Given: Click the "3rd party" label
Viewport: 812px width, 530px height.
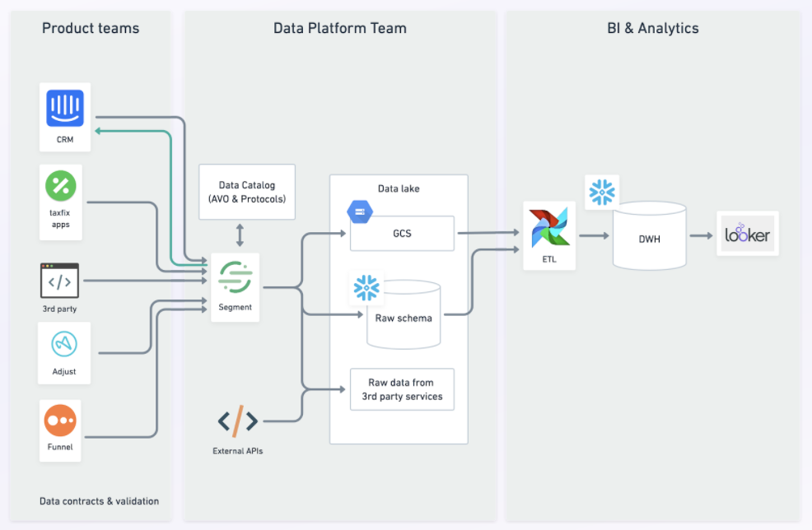Looking at the screenshot, I should (x=59, y=309).
